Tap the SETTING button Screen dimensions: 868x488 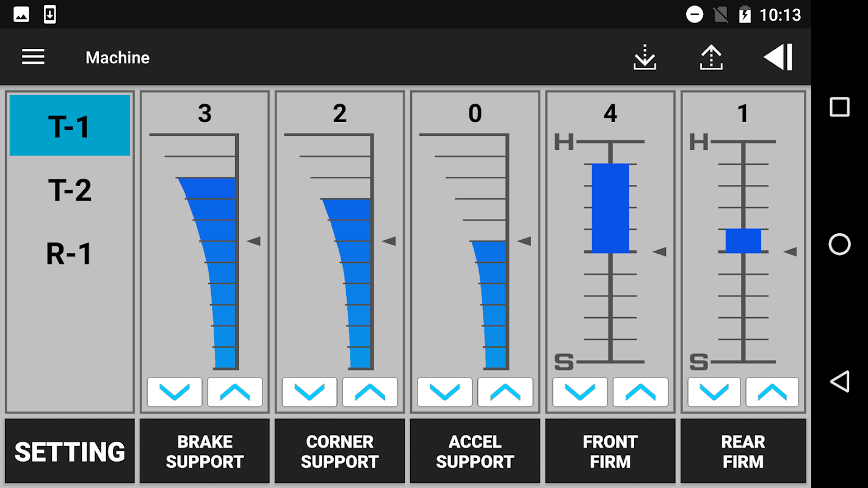(x=70, y=451)
